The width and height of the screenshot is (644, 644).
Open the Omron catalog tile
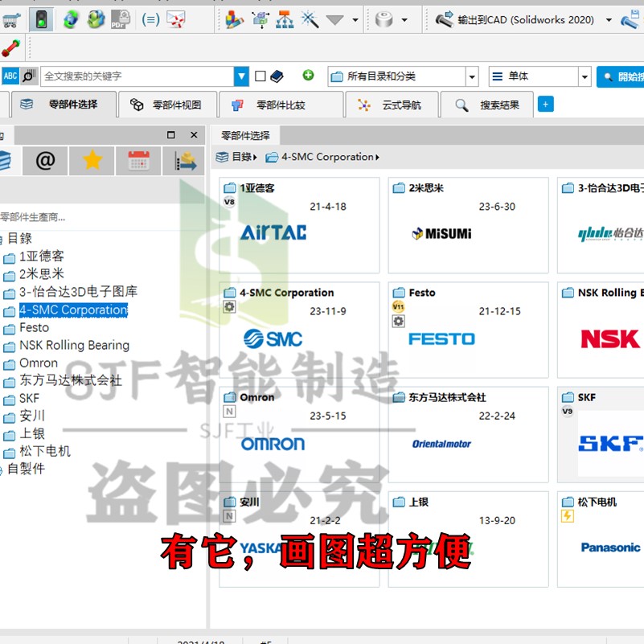299,434
